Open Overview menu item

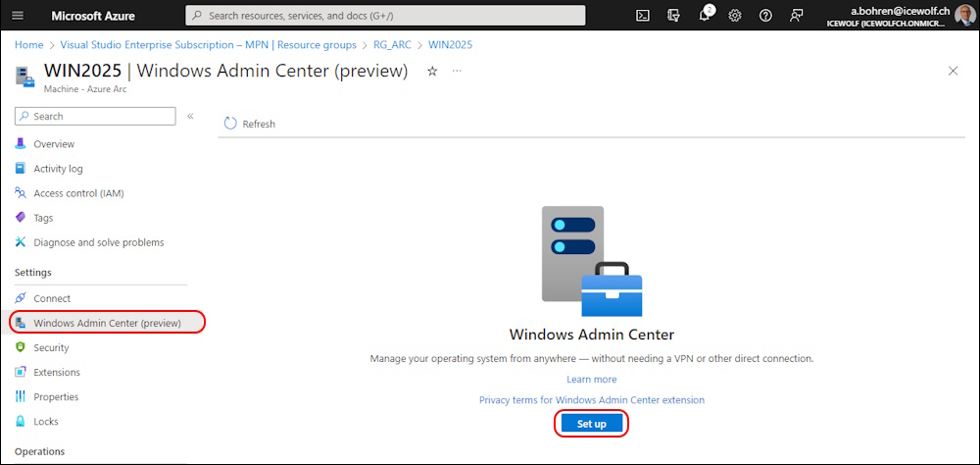[54, 144]
